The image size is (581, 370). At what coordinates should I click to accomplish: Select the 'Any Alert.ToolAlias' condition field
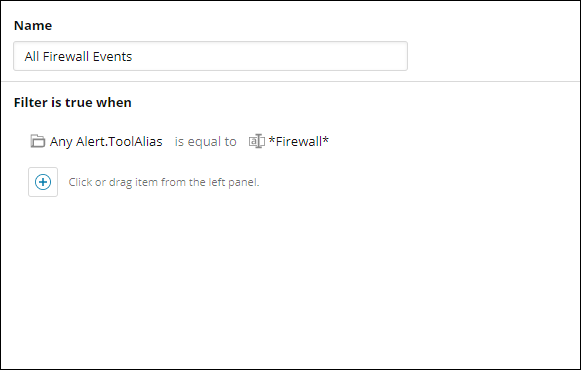pos(106,141)
